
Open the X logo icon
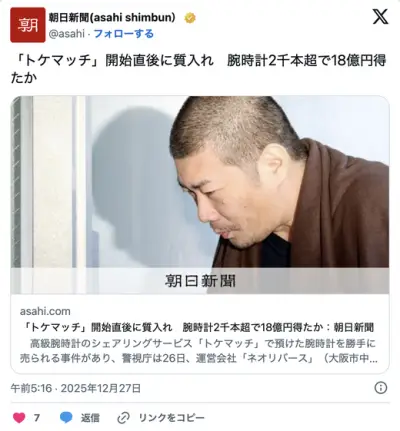coord(380,17)
